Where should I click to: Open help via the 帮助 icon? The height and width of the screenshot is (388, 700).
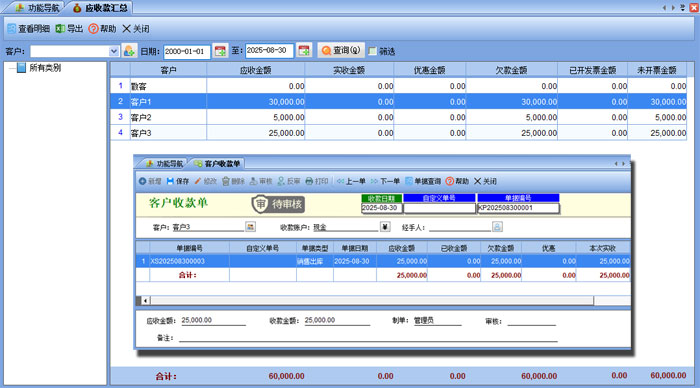(x=93, y=29)
